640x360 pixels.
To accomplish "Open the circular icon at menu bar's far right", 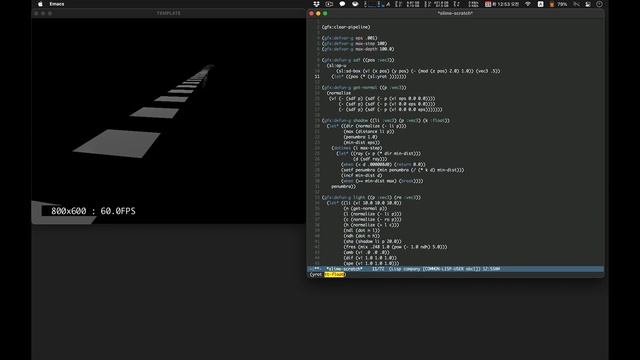I will click(x=599, y=4).
